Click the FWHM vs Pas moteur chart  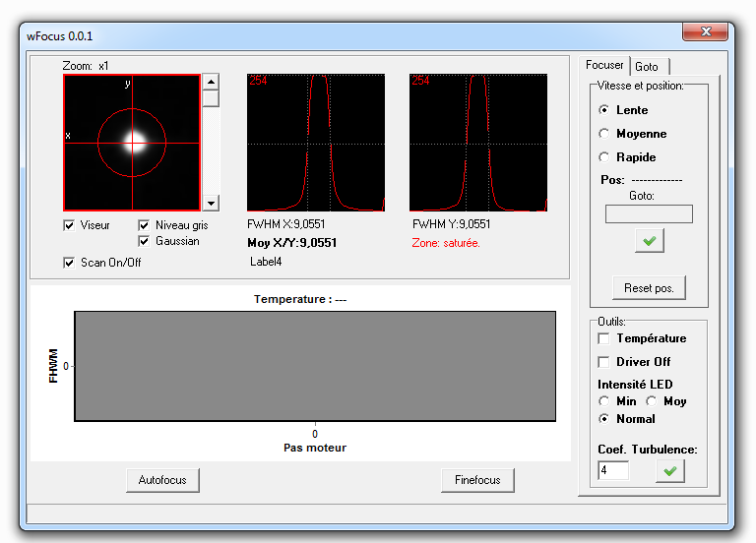tap(315, 366)
